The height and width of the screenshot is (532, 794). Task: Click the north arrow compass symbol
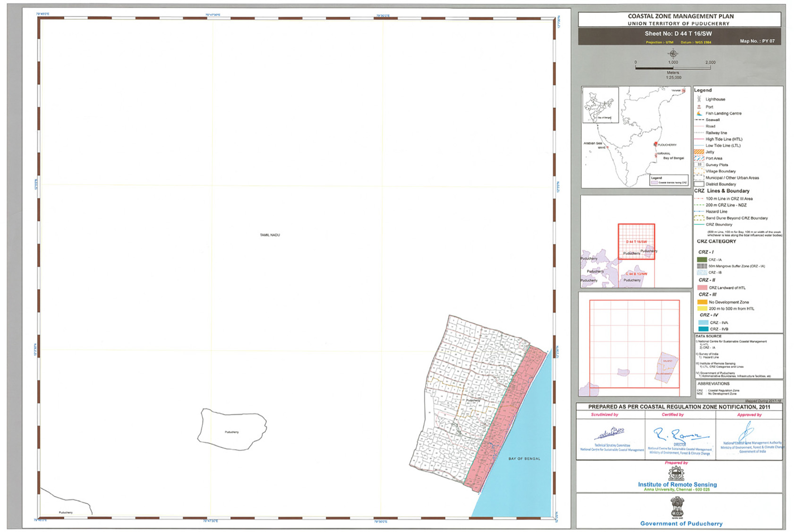tap(673, 53)
